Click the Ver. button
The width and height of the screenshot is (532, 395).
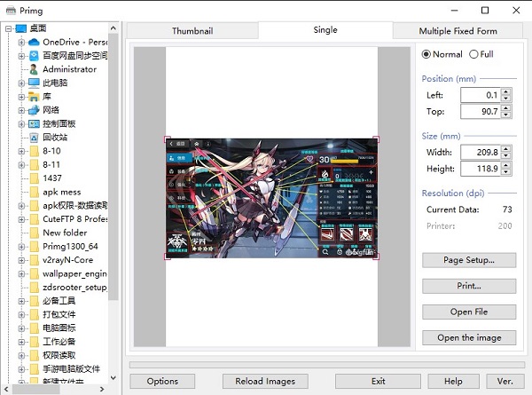505,382
